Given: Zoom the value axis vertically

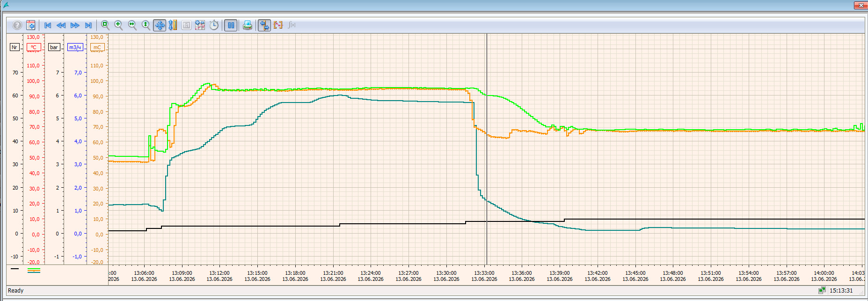Looking at the screenshot, I should point(146,25).
